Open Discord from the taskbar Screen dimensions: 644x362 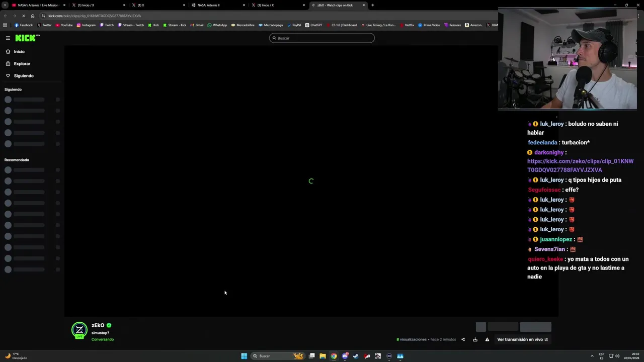345,356
